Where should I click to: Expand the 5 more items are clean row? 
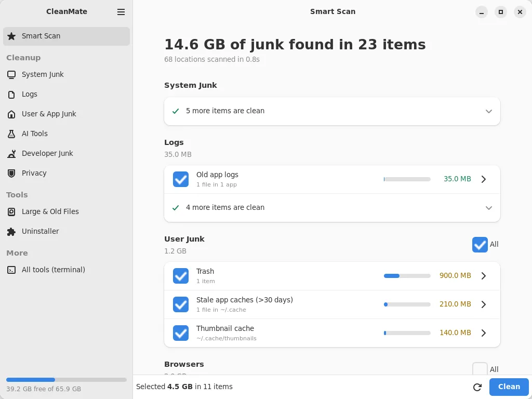pyautogui.click(x=332, y=111)
